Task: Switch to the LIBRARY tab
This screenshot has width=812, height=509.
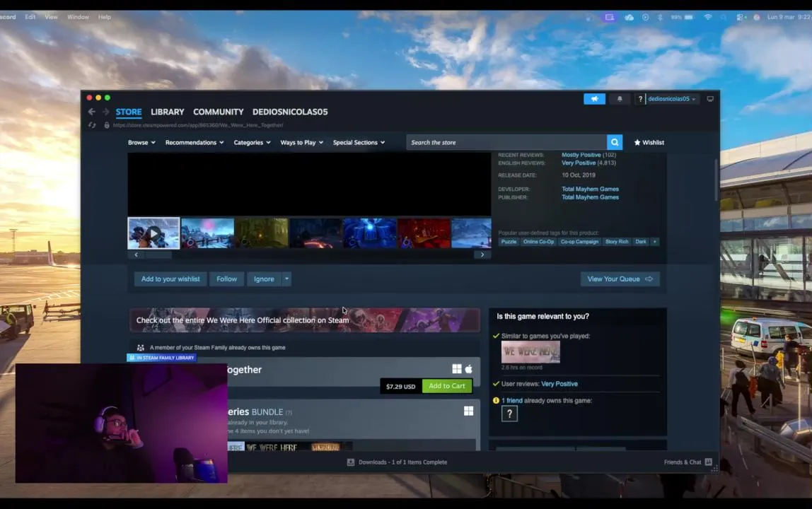Action: (167, 112)
